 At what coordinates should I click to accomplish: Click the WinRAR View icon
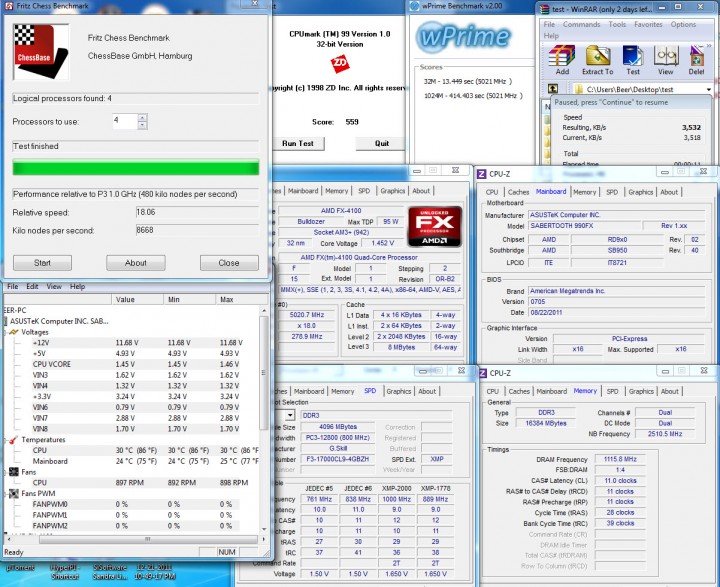pos(665,60)
